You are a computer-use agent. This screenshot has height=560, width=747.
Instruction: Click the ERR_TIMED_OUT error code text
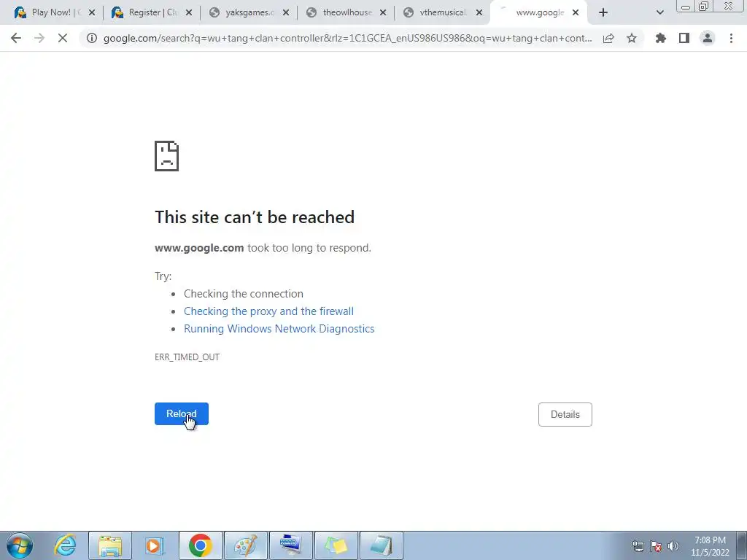click(x=187, y=357)
